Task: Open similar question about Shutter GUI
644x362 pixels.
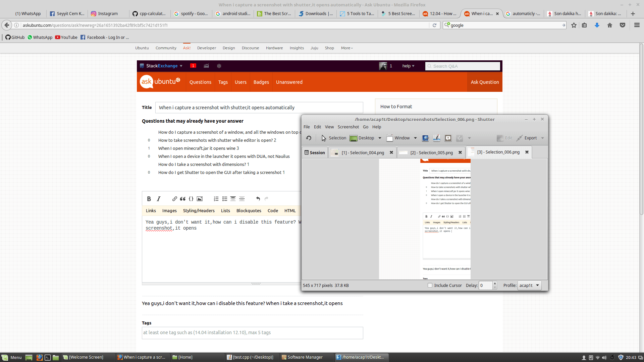Action: [221, 172]
